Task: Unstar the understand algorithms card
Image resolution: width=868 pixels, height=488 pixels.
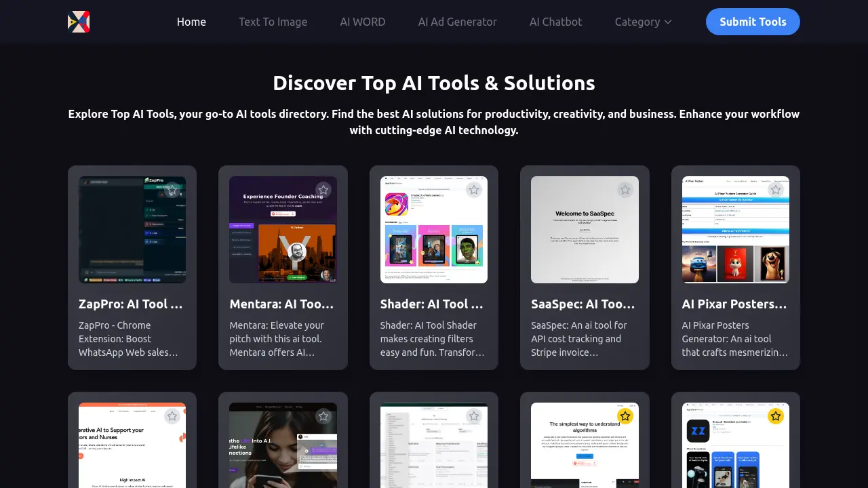Action: click(625, 416)
